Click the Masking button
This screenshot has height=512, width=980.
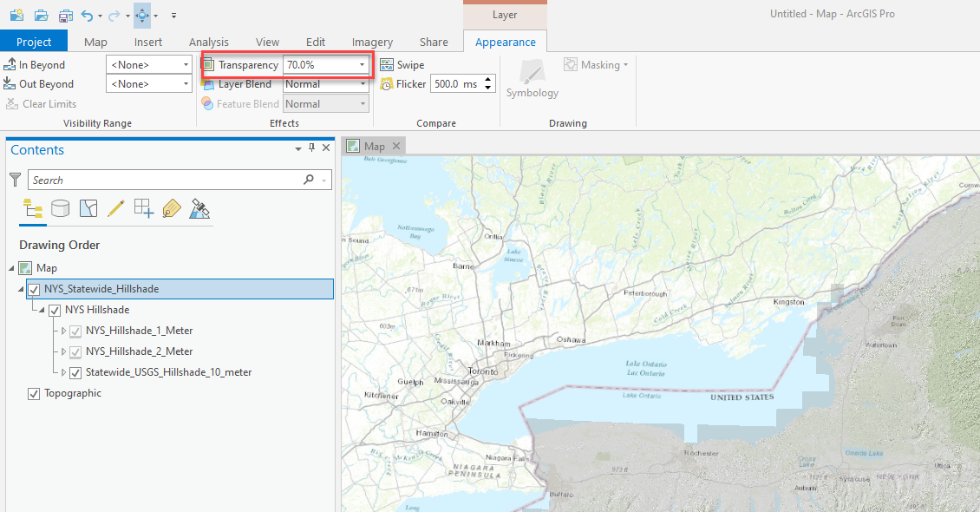[596, 64]
